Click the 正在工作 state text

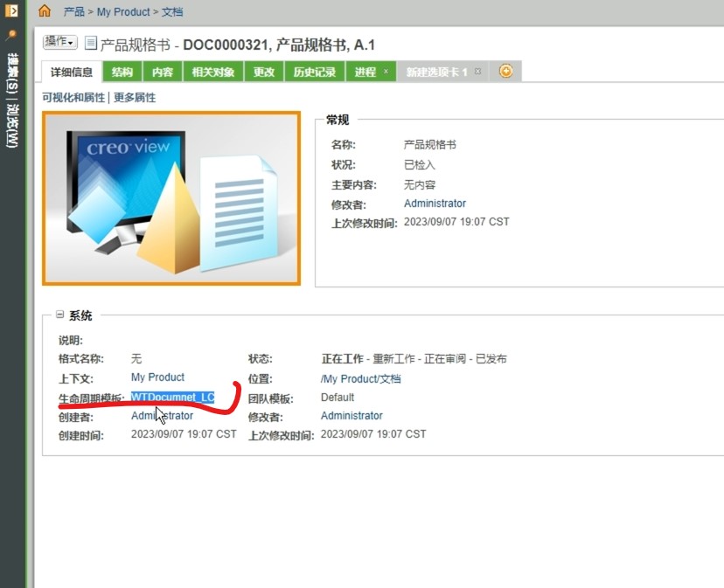(342, 358)
